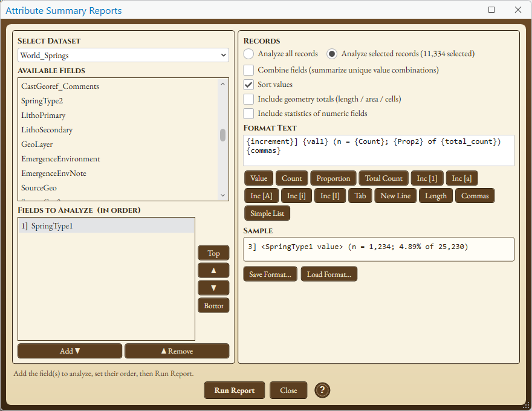Viewport: 532px width, 411px height.
Task: Click inside the Format Text box
Action: (378, 150)
